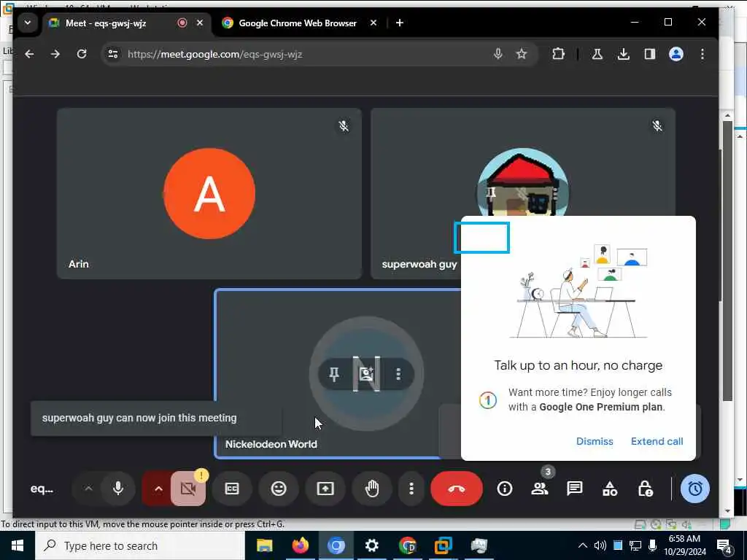This screenshot has width=747, height=560.
Task: Click the recording indicator on Meet tab
Action: point(182,23)
